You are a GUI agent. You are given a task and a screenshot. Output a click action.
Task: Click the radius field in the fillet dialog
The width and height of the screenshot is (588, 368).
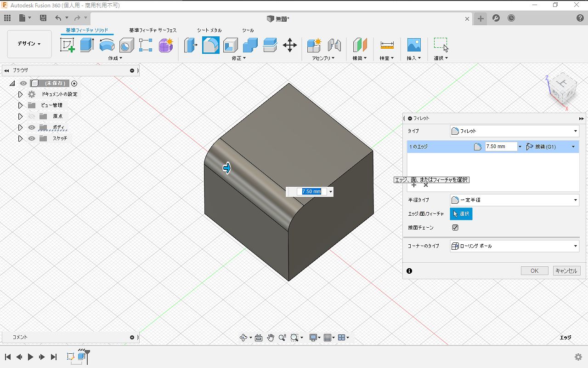501,147
